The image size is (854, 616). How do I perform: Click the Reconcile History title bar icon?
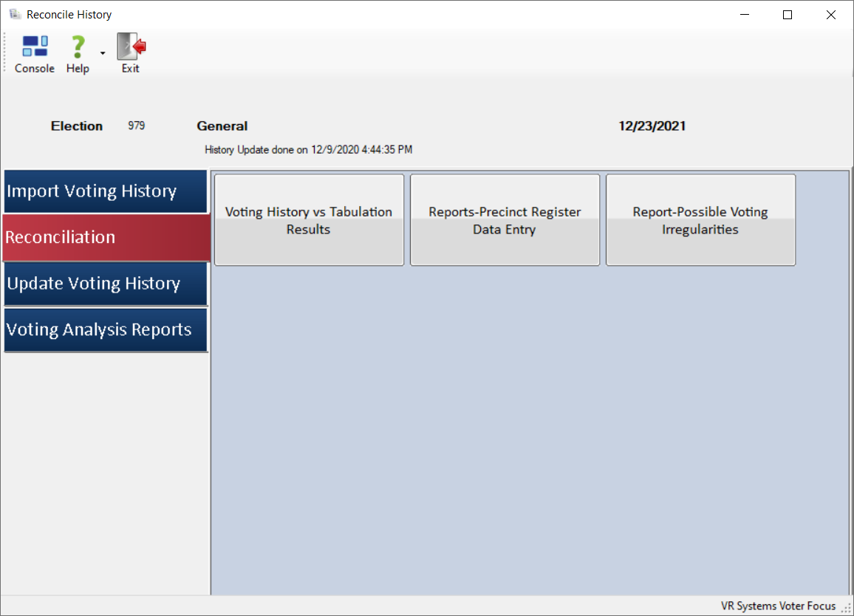click(15, 14)
